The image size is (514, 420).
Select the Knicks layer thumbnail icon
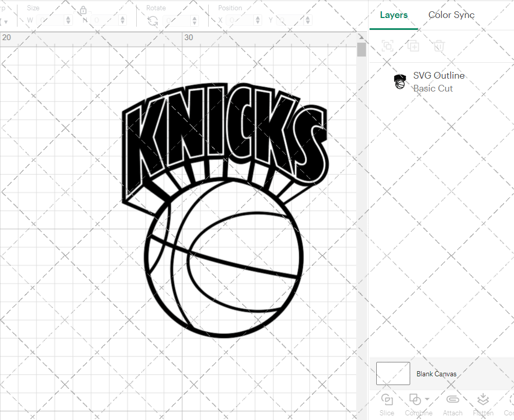400,81
